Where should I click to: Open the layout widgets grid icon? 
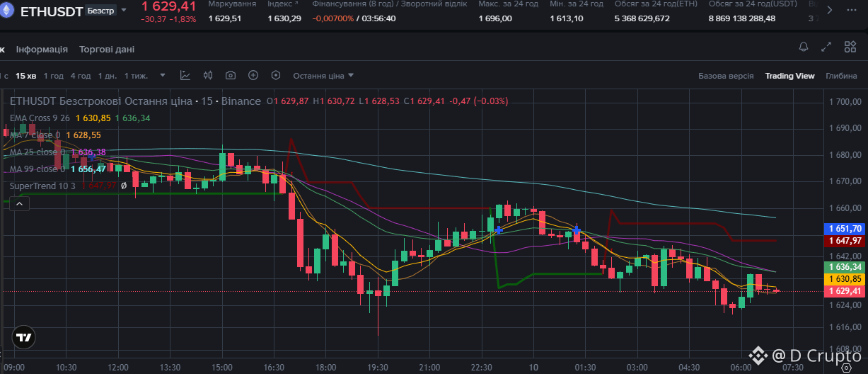coord(850,47)
